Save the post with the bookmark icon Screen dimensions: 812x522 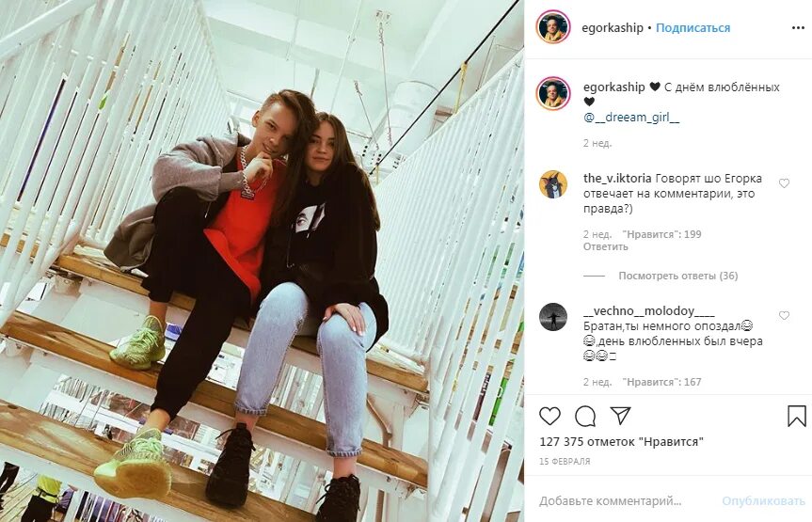[796, 416]
